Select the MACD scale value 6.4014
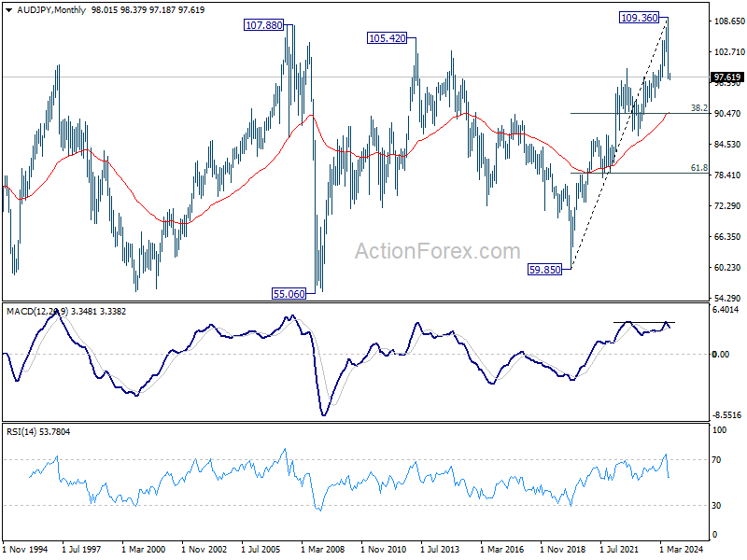This screenshot has height=560, width=747. tap(726, 310)
